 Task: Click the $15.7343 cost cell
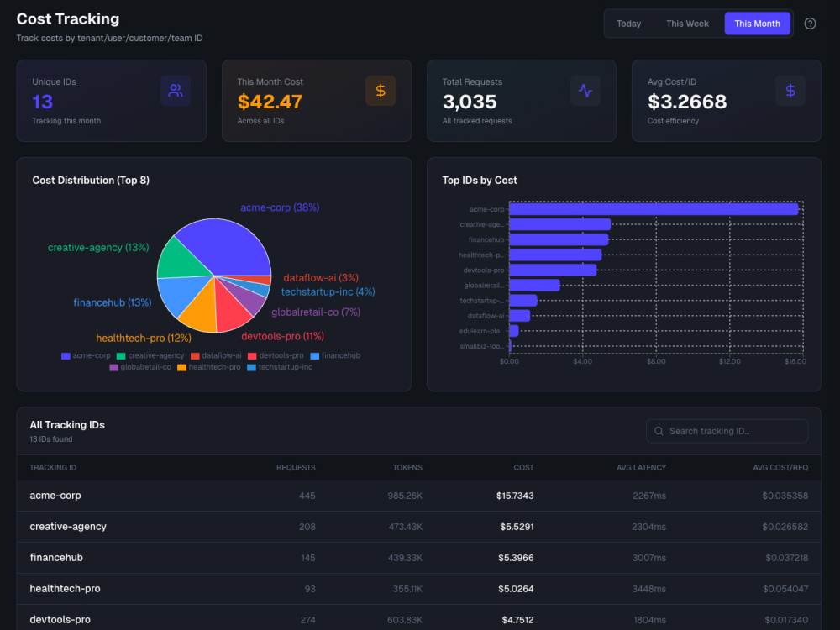point(515,496)
